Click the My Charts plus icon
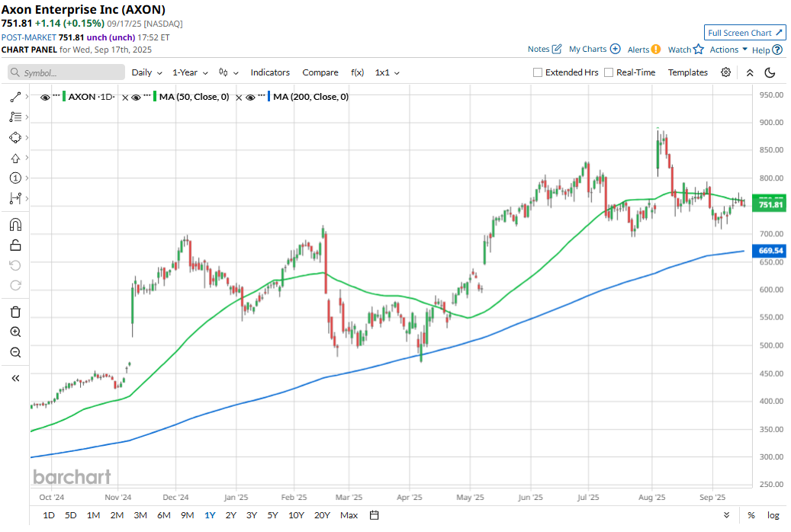 pos(615,49)
